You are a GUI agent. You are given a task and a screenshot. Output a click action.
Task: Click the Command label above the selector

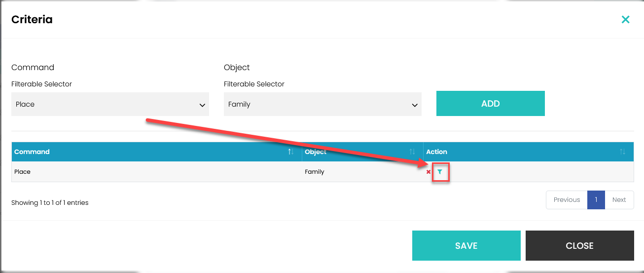coord(33,67)
